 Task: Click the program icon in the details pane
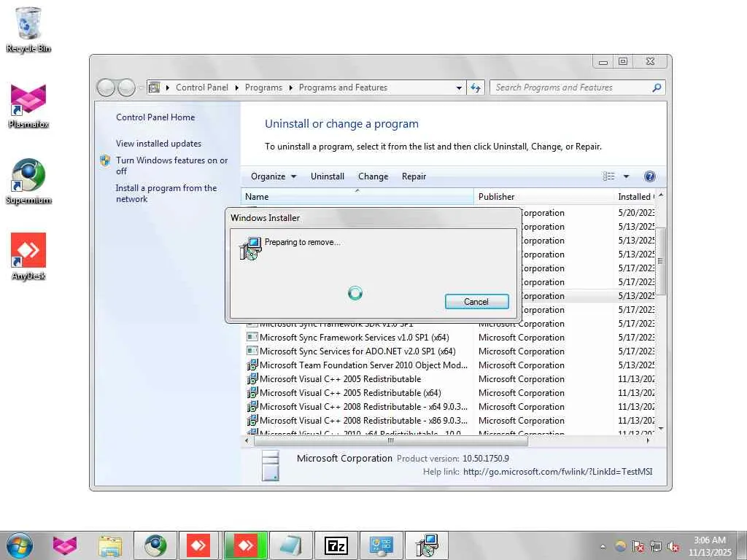[x=270, y=465]
